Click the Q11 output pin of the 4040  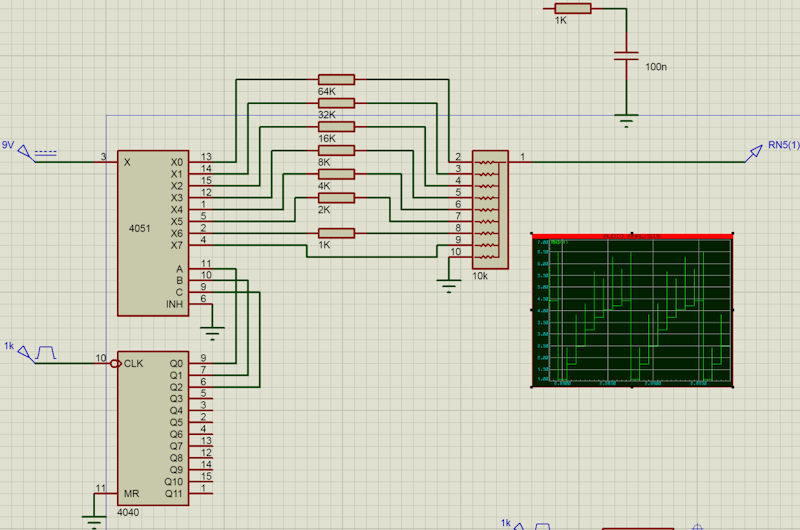coord(201,493)
